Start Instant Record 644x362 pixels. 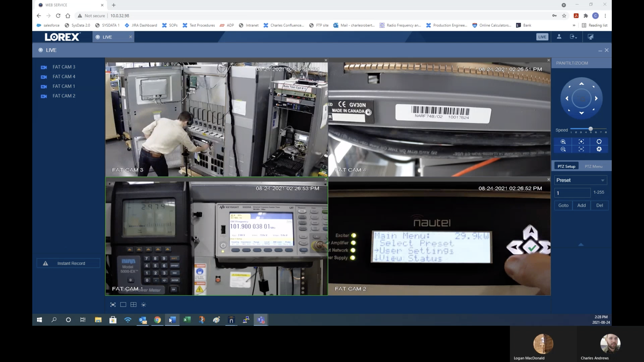68,263
